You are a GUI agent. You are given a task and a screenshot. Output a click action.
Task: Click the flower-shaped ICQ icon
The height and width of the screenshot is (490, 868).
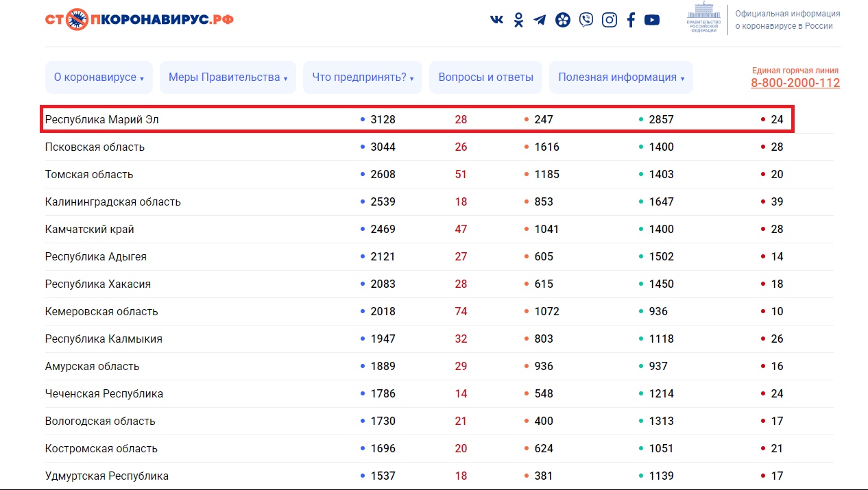click(562, 20)
